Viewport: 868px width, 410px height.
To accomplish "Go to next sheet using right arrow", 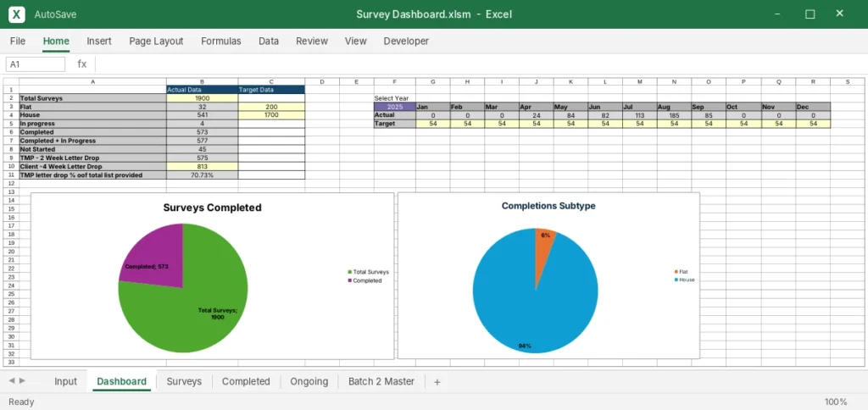I will [23, 380].
